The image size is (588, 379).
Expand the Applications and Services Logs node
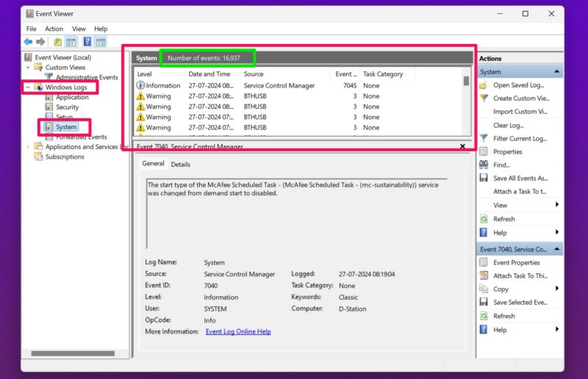(28, 147)
